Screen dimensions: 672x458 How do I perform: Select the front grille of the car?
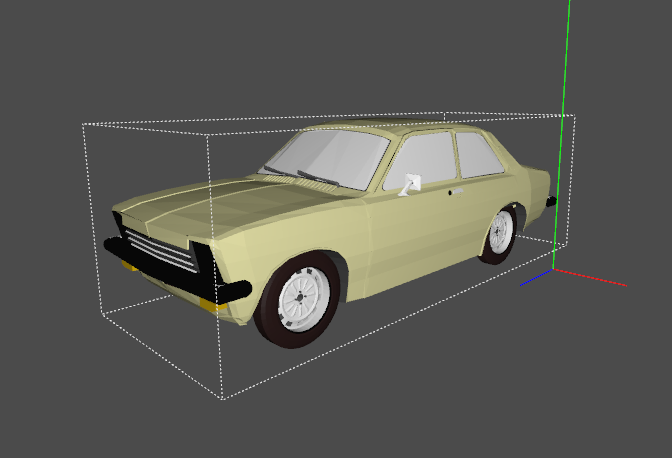point(161,250)
